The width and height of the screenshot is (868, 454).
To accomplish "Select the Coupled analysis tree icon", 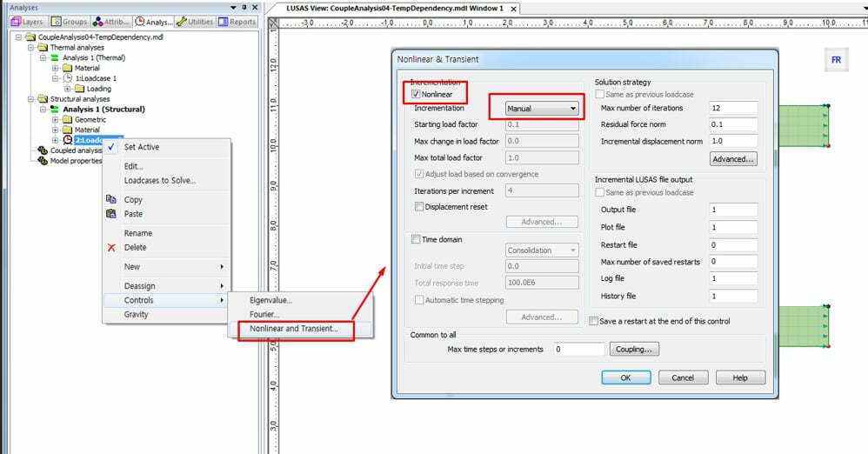I will [43, 150].
